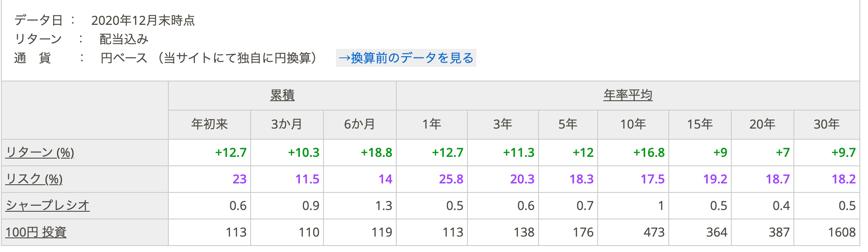Click the 1.3 Sharpe ratio value

point(383,206)
